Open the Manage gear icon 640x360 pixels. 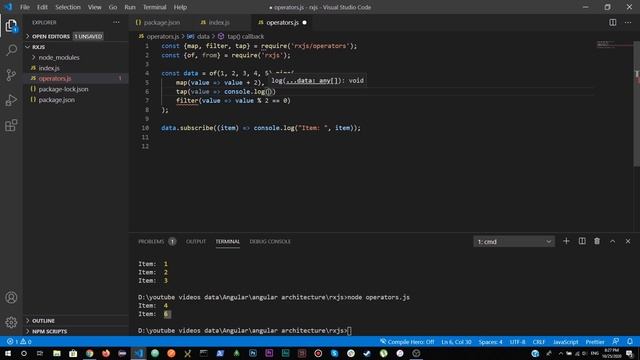pyautogui.click(x=11, y=322)
